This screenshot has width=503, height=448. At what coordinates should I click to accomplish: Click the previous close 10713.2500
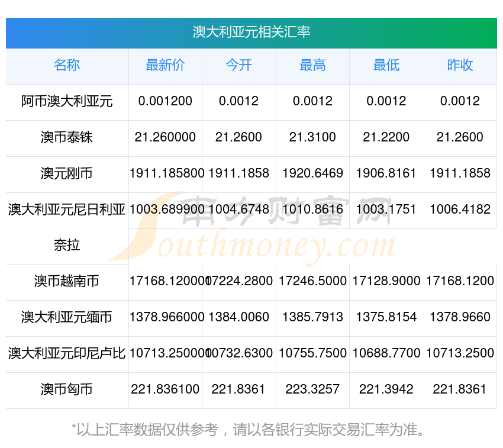(x=460, y=353)
